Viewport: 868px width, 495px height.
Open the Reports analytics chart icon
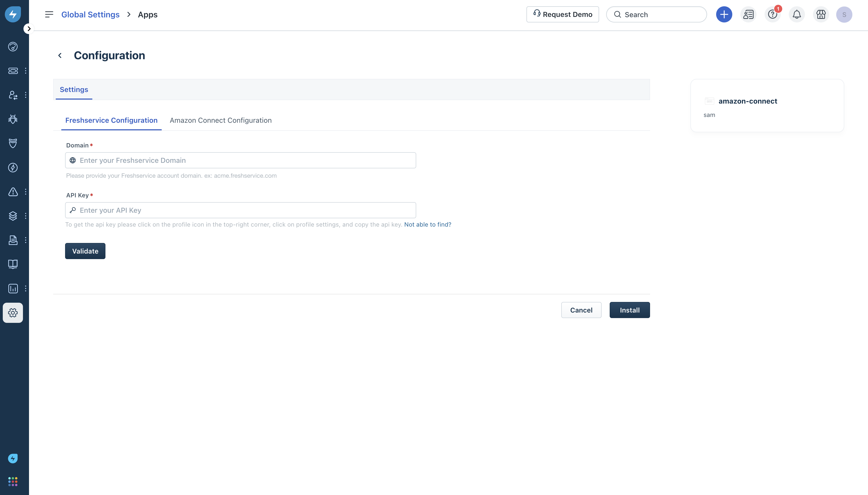coord(13,288)
